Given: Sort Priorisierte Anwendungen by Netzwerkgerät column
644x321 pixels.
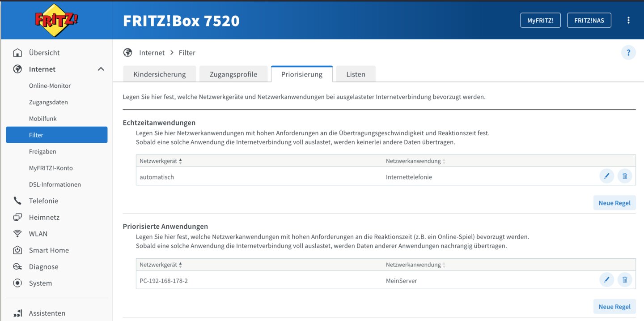Looking at the screenshot, I should click(x=161, y=265).
